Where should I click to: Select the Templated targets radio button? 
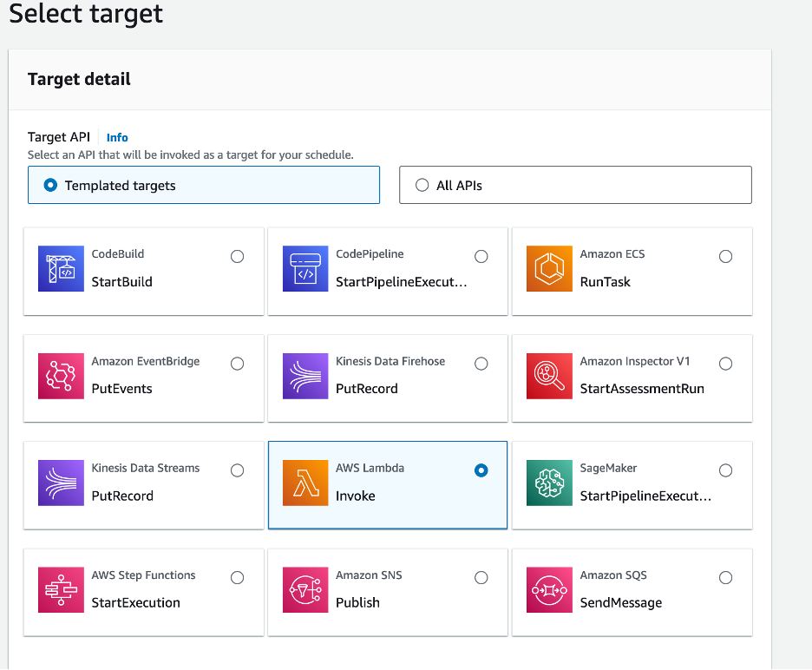50,185
